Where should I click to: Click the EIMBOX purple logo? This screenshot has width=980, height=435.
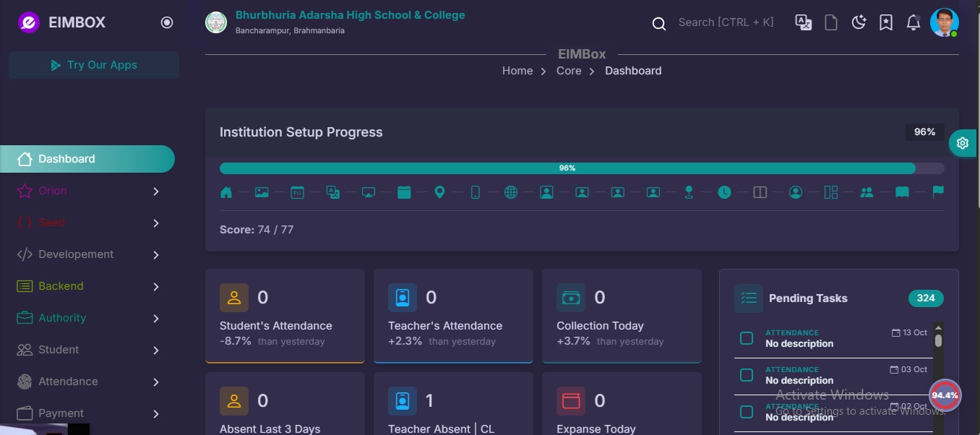pos(29,22)
